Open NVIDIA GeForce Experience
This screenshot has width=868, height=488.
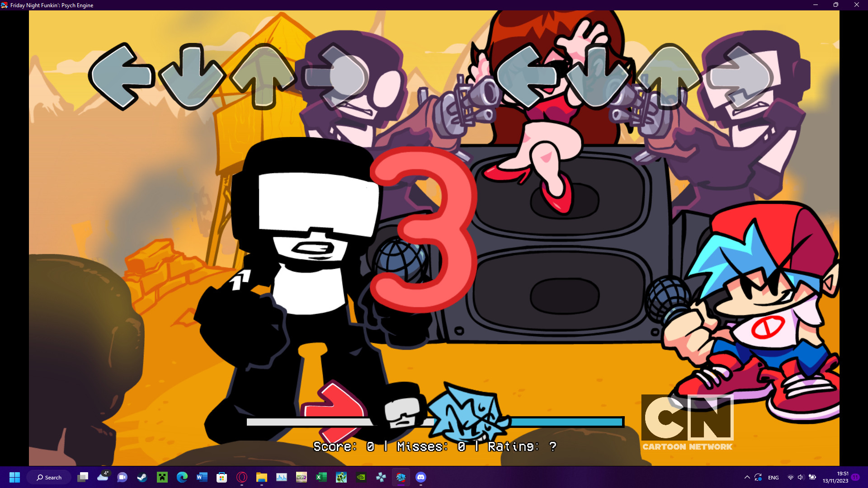pyautogui.click(x=362, y=477)
